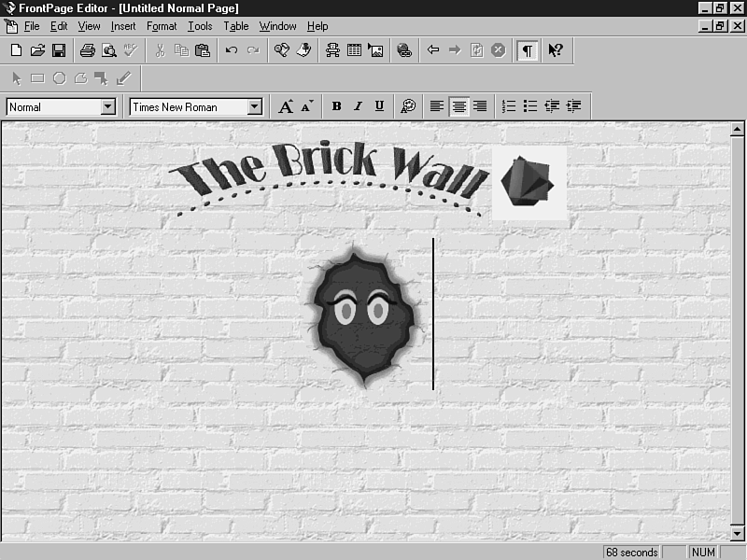Select the image toolbar pointer arrow
747x560 pixels.
point(17,78)
